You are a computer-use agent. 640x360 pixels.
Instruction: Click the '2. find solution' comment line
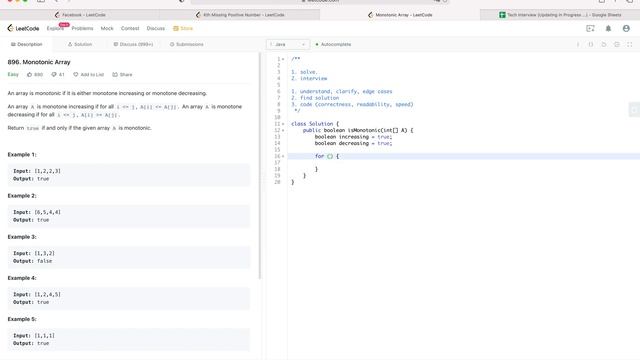tap(315, 98)
